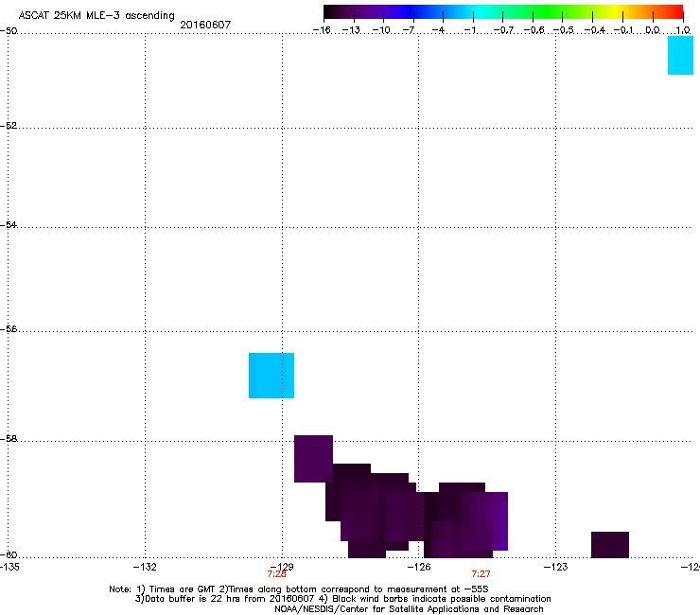Click the -135 longitude axis label

(9, 567)
